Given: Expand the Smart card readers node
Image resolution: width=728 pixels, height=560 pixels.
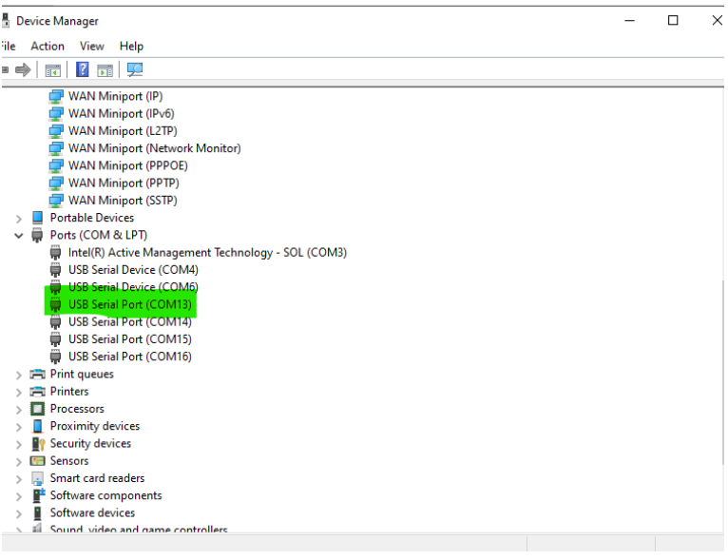Looking at the screenshot, I should pos(19,479).
